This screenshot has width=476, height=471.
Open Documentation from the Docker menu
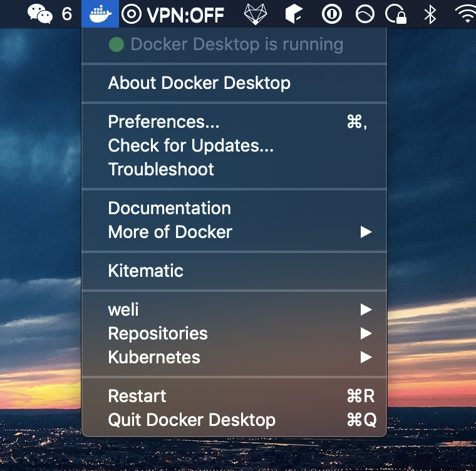(234, 209)
